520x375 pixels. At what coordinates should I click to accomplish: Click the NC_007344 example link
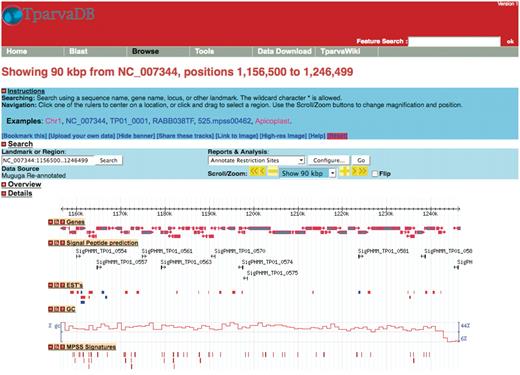86,121
